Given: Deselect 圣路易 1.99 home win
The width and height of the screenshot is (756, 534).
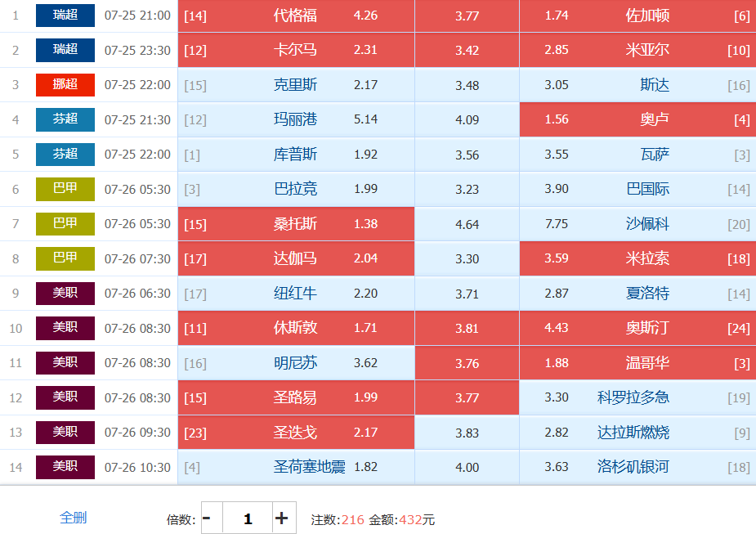Looking at the screenshot, I should coord(296,397).
